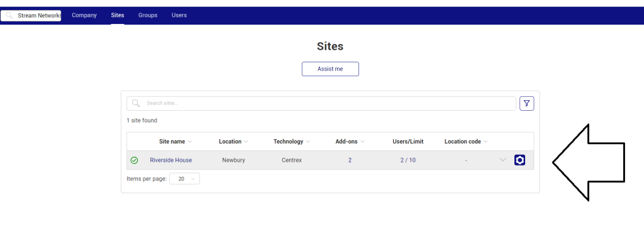
Task: Click the Stream Networks search field
Action: [31, 16]
